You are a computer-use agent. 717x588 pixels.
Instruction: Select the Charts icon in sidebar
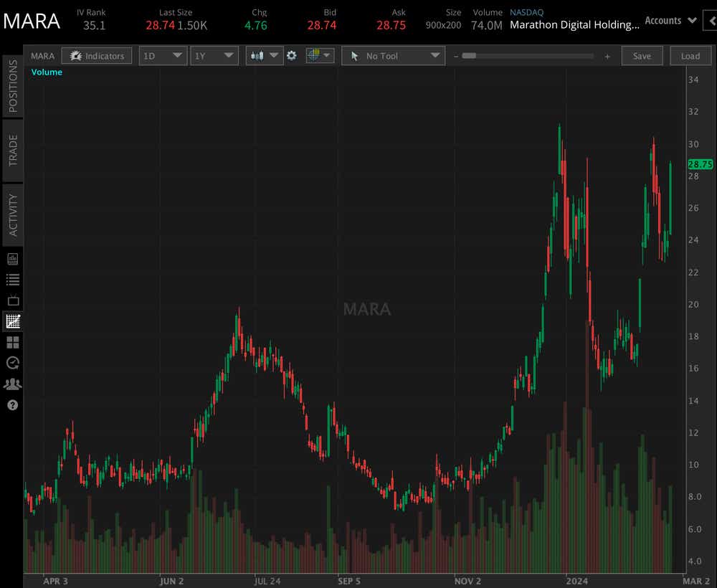pyautogui.click(x=13, y=321)
